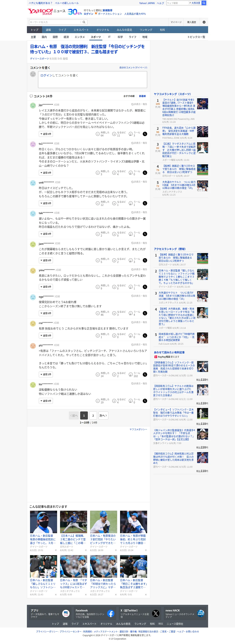Image resolution: width=235 pixels, height=644 pixels.
Task: Click the キーワードを入力 search field
Action: (x=55, y=22)
